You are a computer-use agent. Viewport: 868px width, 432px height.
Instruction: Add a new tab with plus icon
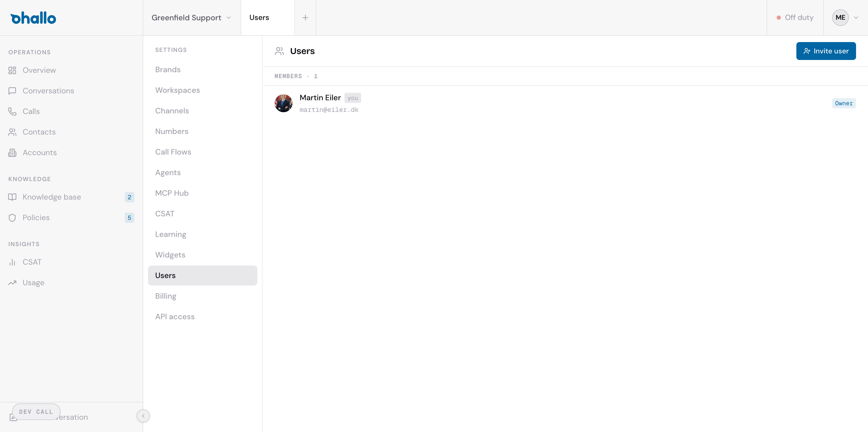305,18
